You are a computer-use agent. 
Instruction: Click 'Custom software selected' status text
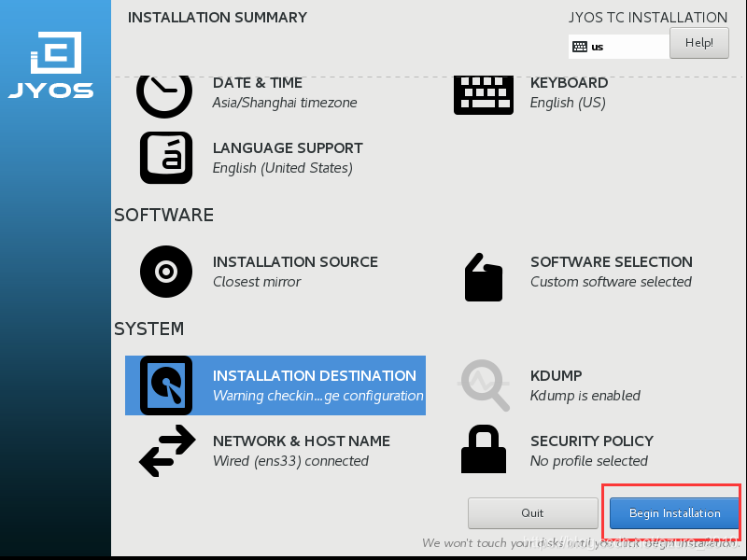click(611, 282)
